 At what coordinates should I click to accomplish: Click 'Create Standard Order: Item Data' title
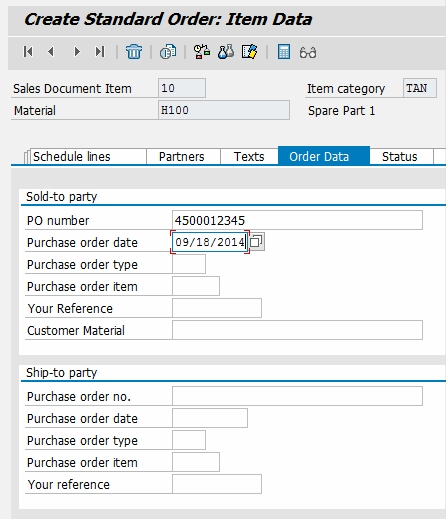168,19
